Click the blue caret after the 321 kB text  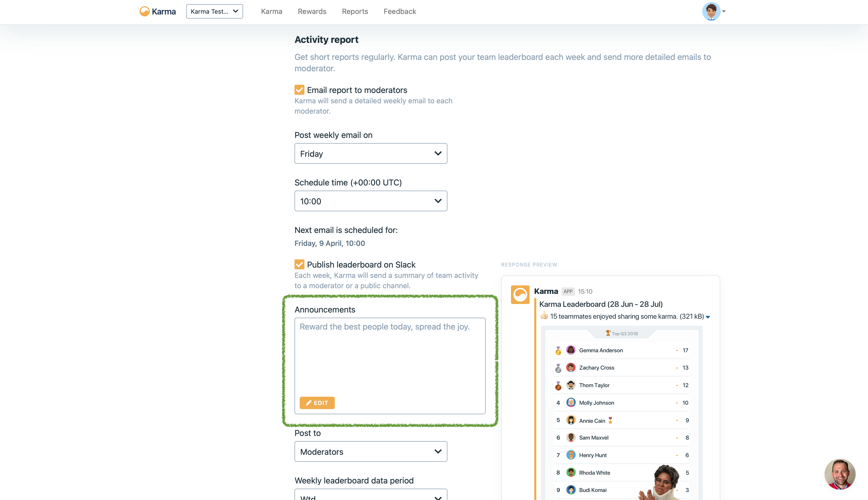point(708,317)
